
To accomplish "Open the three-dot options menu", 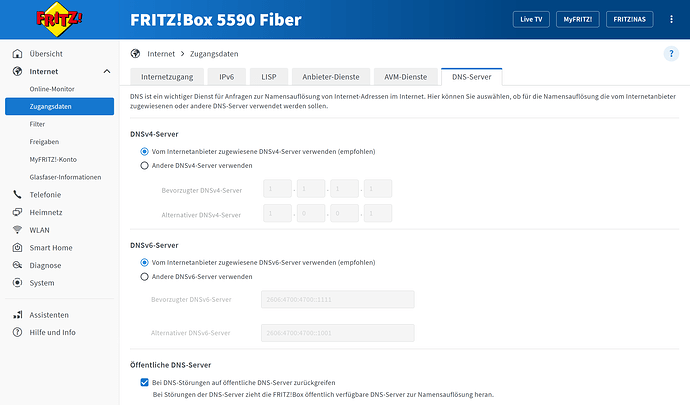I will click(671, 19).
